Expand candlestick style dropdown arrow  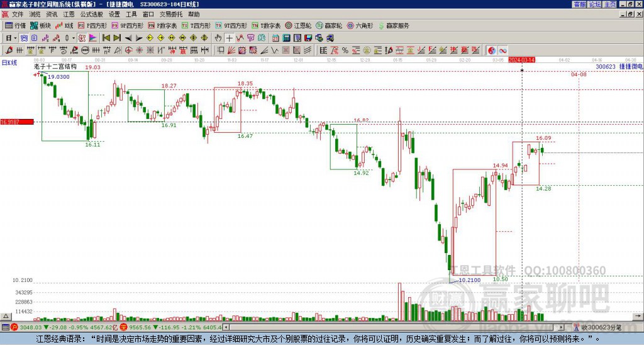pyautogui.click(x=74, y=38)
